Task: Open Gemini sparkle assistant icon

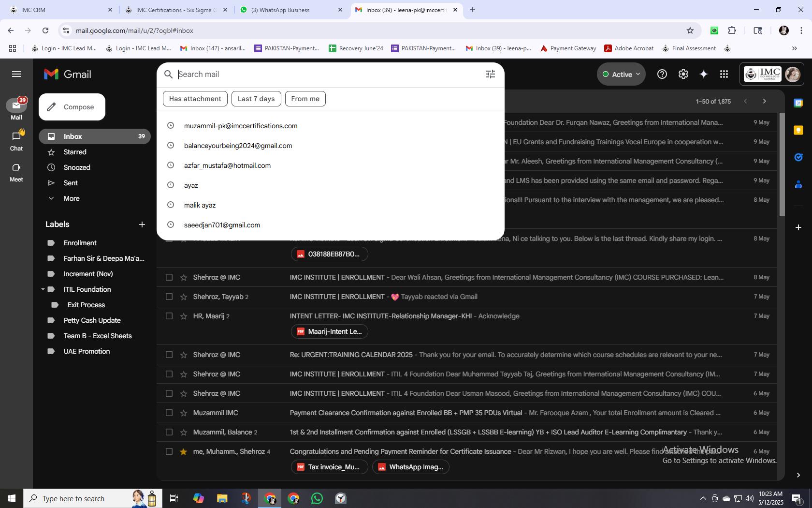Action: pyautogui.click(x=704, y=74)
